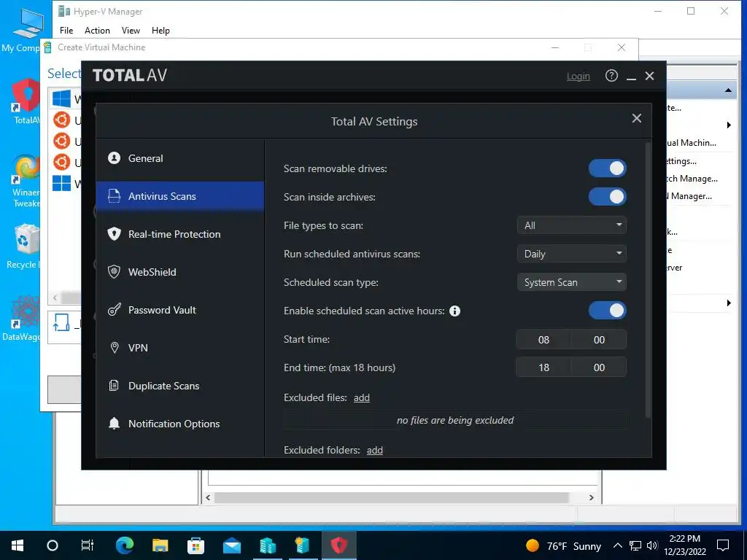This screenshot has width=747, height=560.
Task: Switch to Real-time Protection settings
Action: [x=180, y=234]
